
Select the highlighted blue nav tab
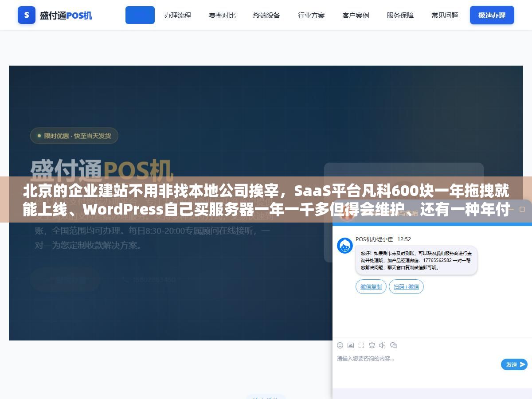140,15
